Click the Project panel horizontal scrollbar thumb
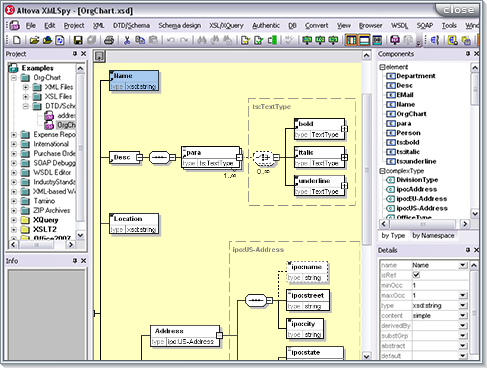 37,245
